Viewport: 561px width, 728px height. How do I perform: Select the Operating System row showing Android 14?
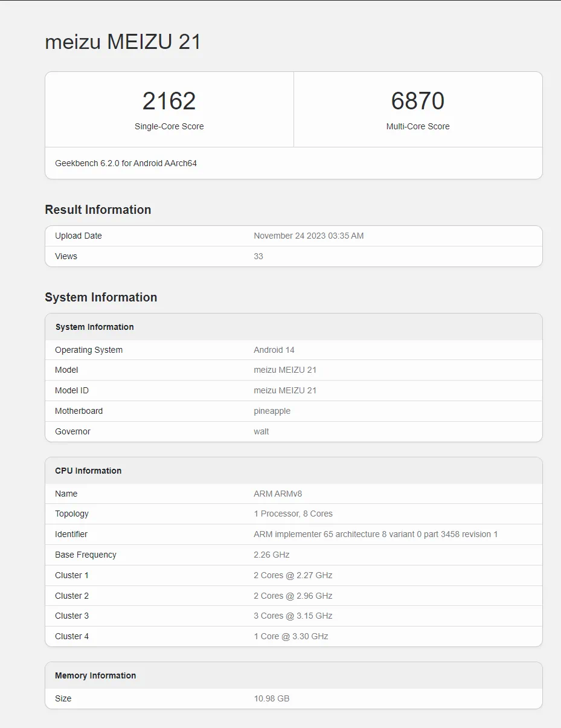click(293, 350)
